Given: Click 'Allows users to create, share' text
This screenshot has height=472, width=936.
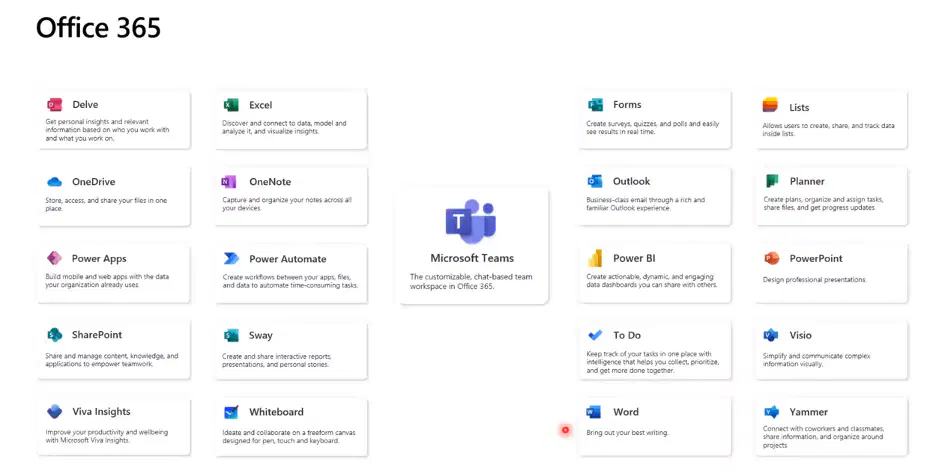Looking at the screenshot, I should 828,129.
